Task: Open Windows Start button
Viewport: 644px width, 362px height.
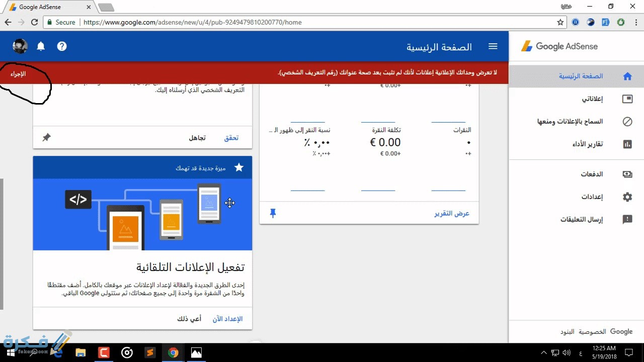Action: pyautogui.click(x=11, y=352)
